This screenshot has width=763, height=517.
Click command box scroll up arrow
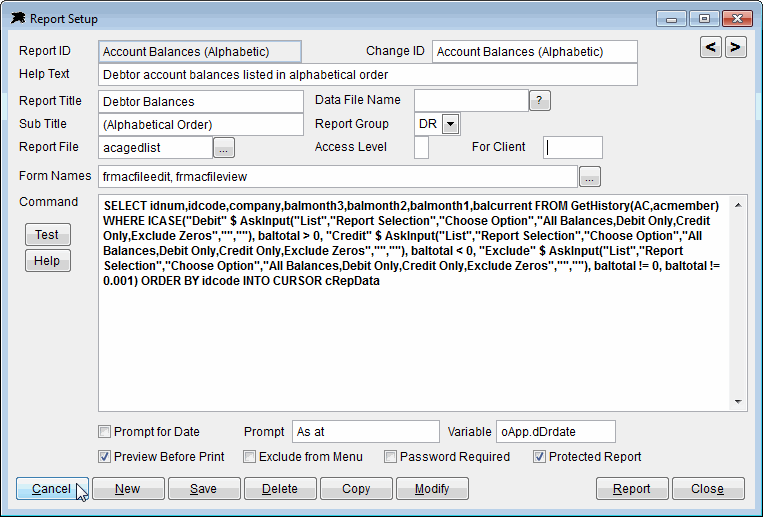(x=738, y=205)
